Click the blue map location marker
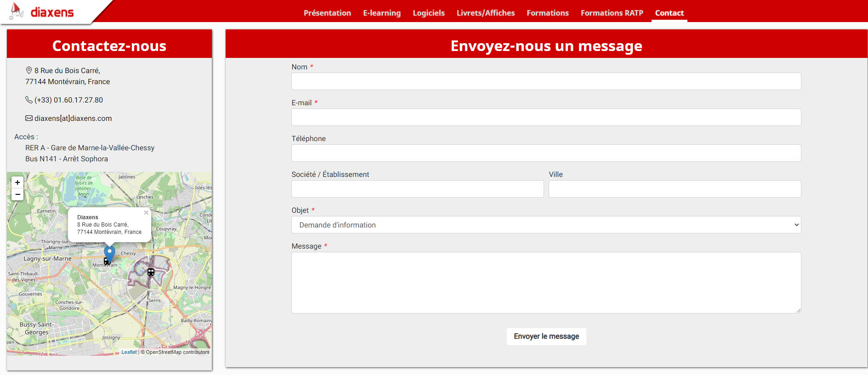Viewport: 868px width, 375px height. pos(109,253)
